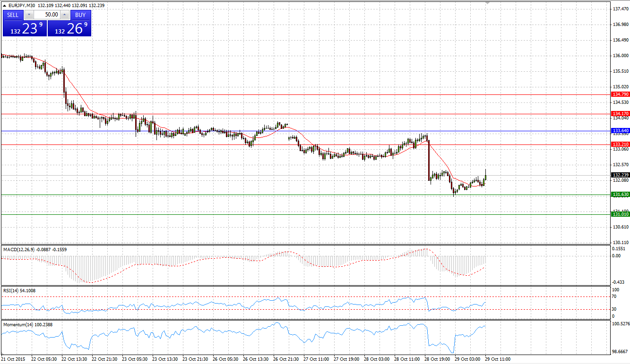Click the 27 Oct 19:00 time label
This screenshot has height=364, width=630.
click(345, 359)
